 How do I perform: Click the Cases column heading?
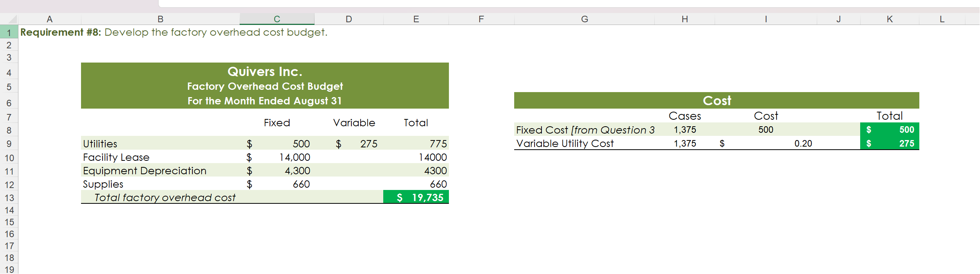(x=685, y=116)
